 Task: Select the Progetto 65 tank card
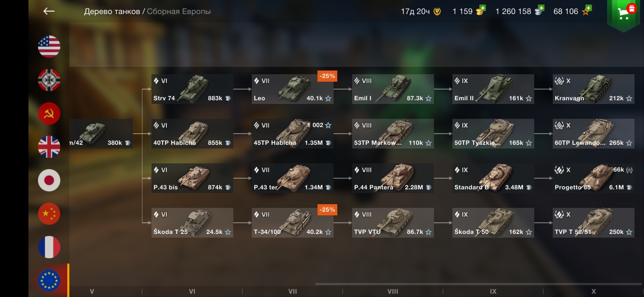tap(594, 178)
